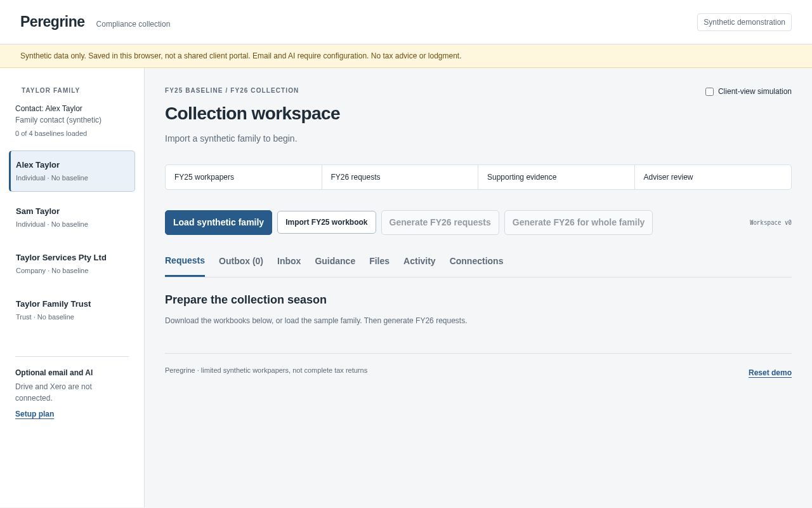The height and width of the screenshot is (508, 812).
Task: Select Taylor Family Trust entity
Action: [x=72, y=310]
